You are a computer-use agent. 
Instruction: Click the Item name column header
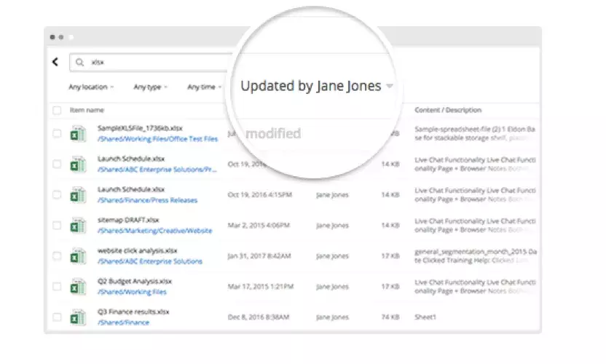[87, 110]
